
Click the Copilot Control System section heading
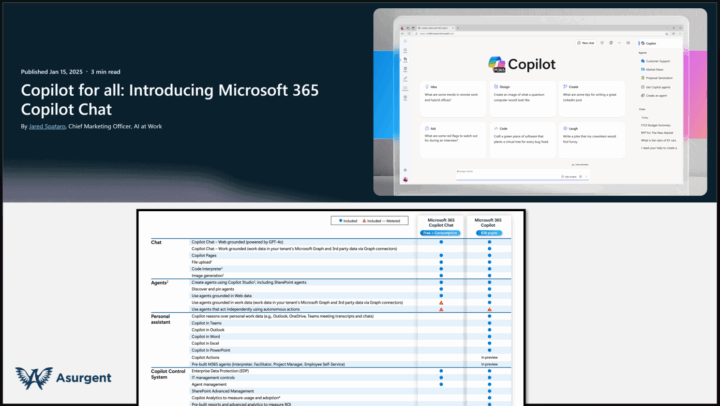pyautogui.click(x=168, y=374)
